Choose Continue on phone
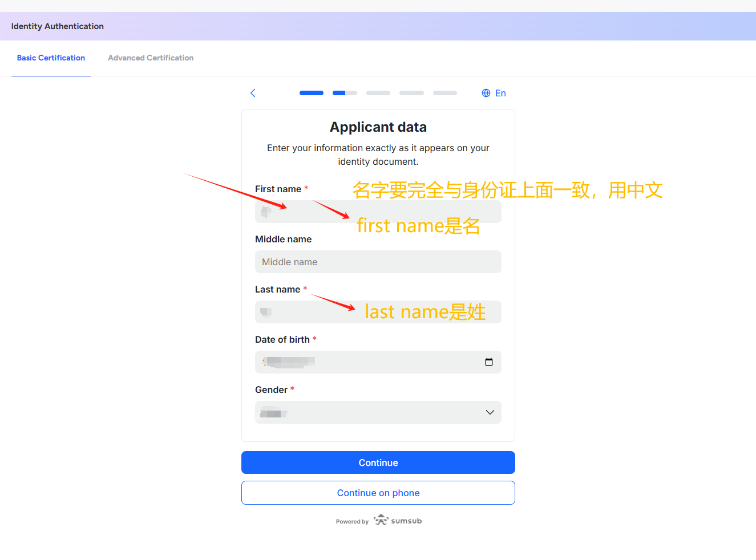Image resolution: width=756 pixels, height=560 pixels. [x=378, y=493]
